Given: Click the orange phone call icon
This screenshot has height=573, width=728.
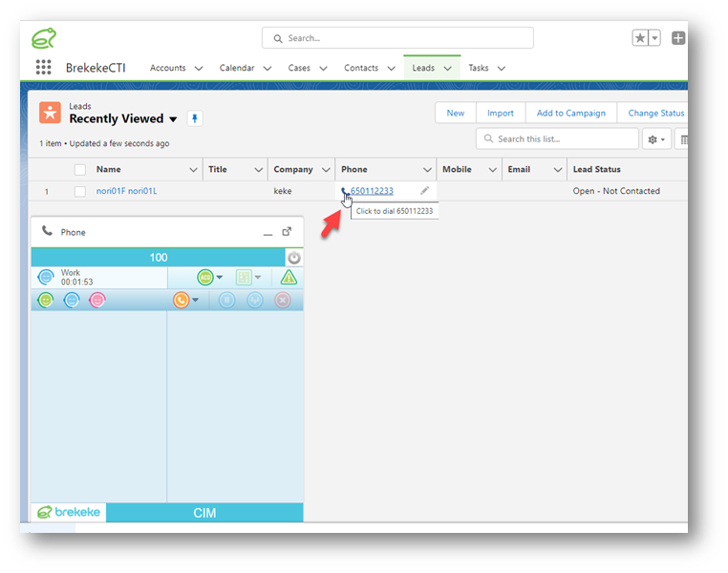Looking at the screenshot, I should pos(182,300).
